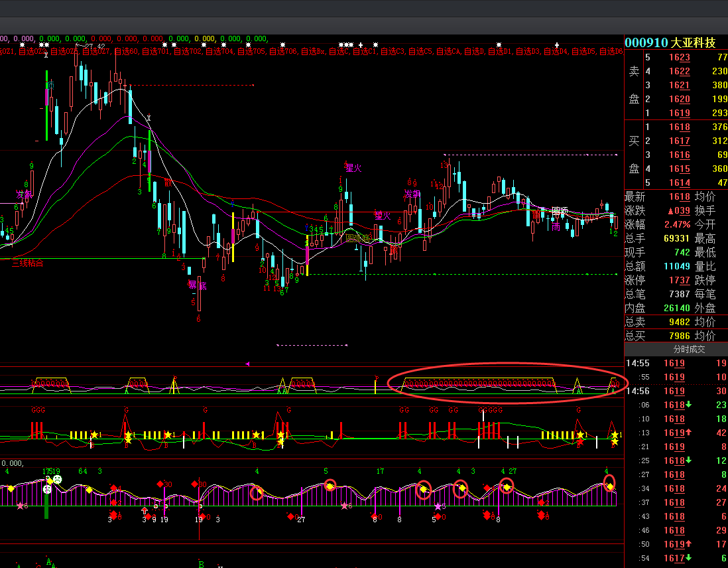Select the :50 tick row with volume 17

point(676,544)
